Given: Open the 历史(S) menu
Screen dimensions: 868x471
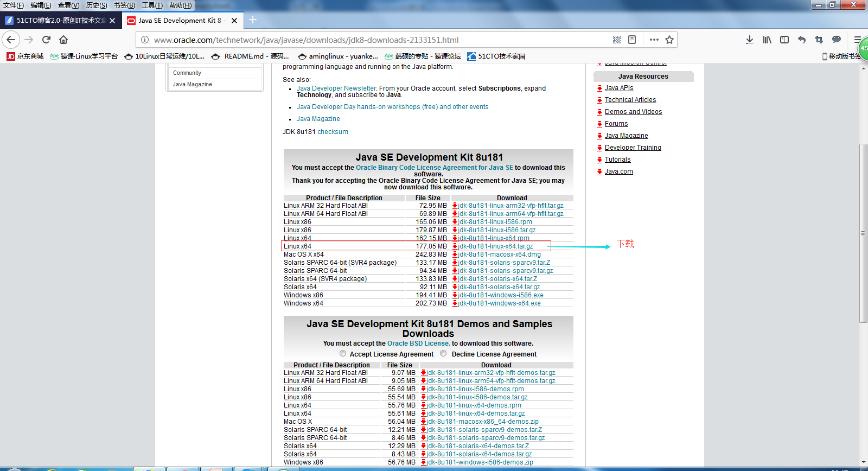Looking at the screenshot, I should (x=97, y=5).
